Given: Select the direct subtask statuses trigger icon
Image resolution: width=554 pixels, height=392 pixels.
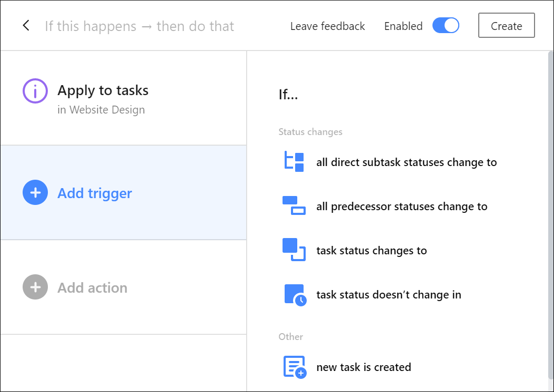Looking at the screenshot, I should [x=294, y=161].
